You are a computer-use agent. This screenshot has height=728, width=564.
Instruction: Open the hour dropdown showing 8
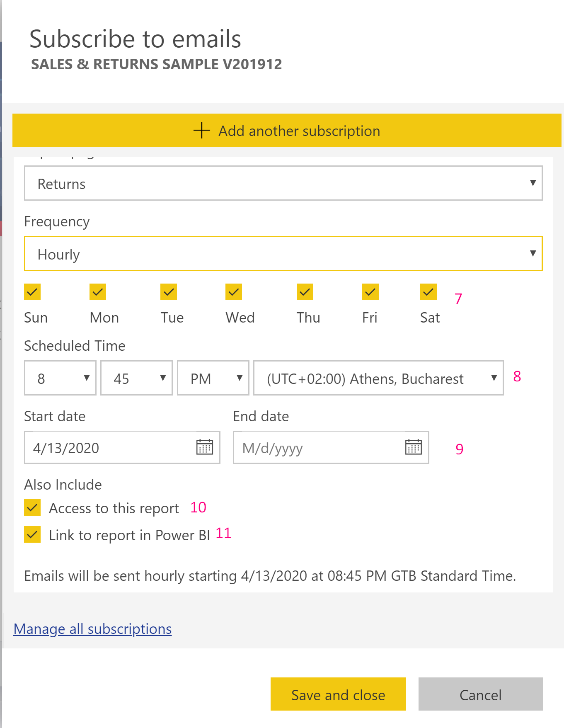[x=60, y=378]
